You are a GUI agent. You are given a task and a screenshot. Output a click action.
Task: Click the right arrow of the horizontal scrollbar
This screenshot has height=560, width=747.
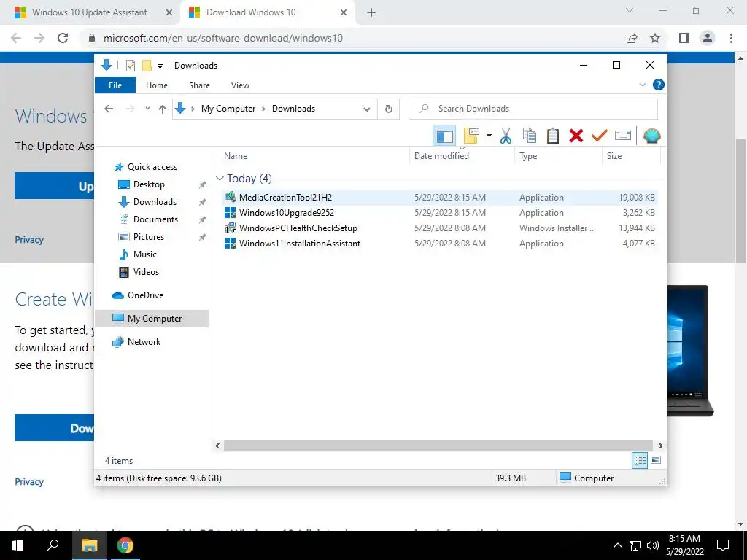660,446
